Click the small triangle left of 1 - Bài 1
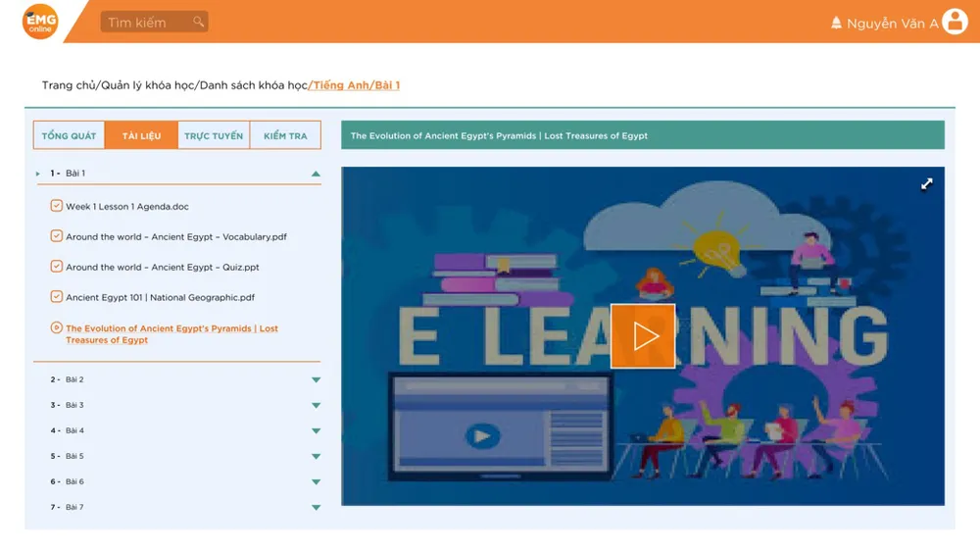 38,174
